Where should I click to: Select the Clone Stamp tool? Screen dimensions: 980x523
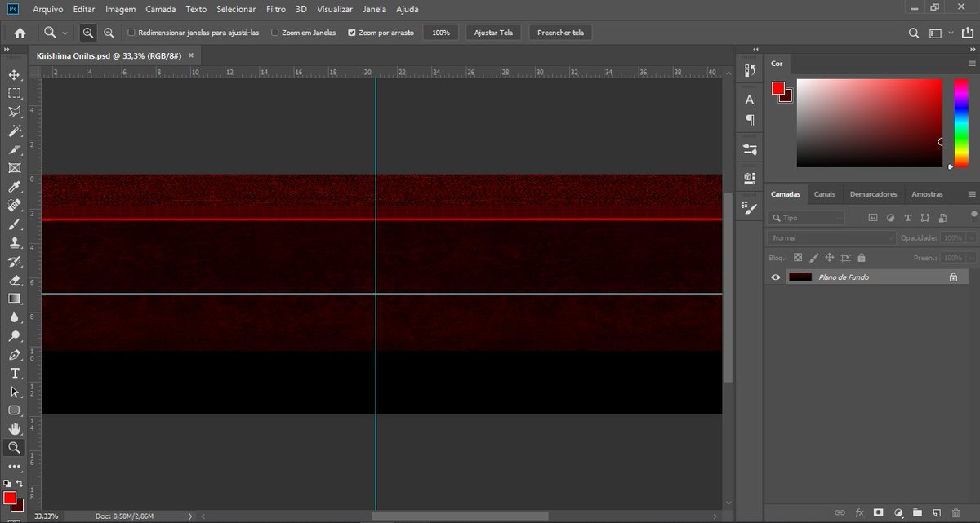click(x=14, y=243)
